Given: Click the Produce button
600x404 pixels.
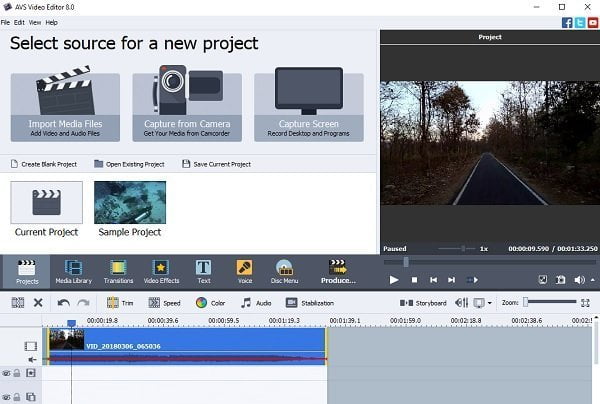Looking at the screenshot, I should click(x=338, y=272).
